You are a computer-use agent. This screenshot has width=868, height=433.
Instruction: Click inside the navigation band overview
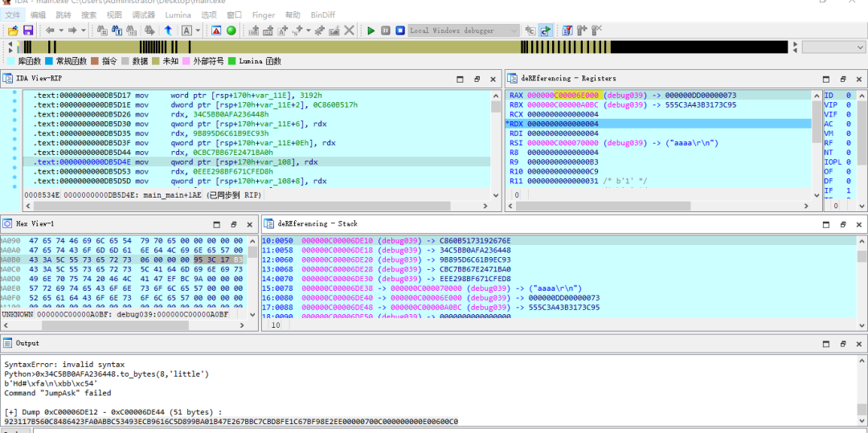403,47
